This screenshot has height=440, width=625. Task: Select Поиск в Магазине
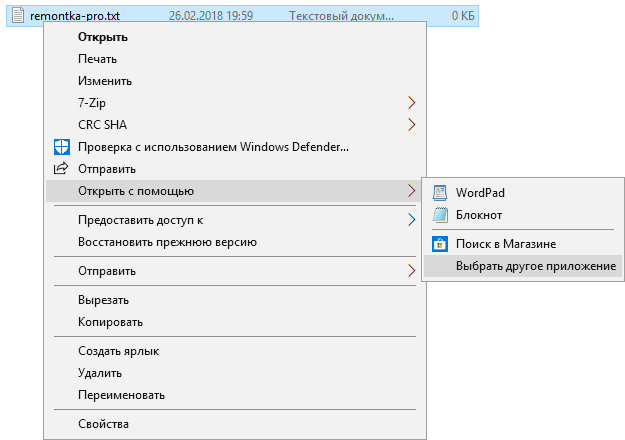[x=523, y=244]
